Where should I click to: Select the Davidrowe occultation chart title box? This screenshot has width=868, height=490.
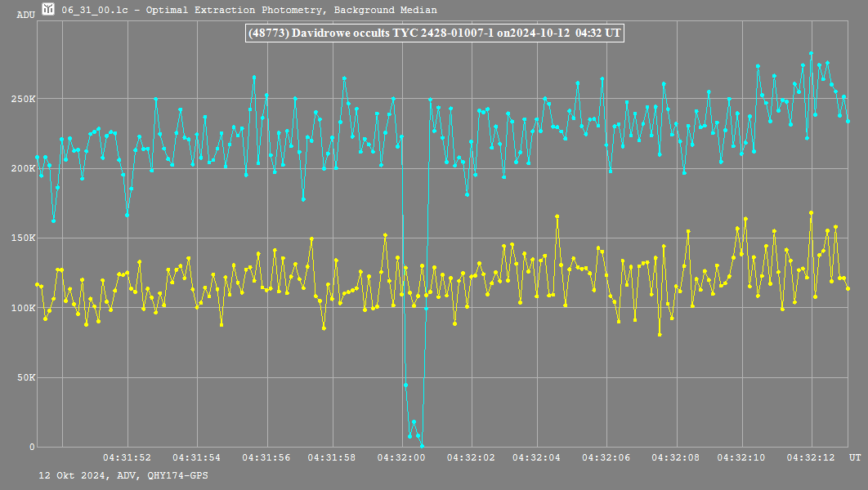click(x=434, y=33)
